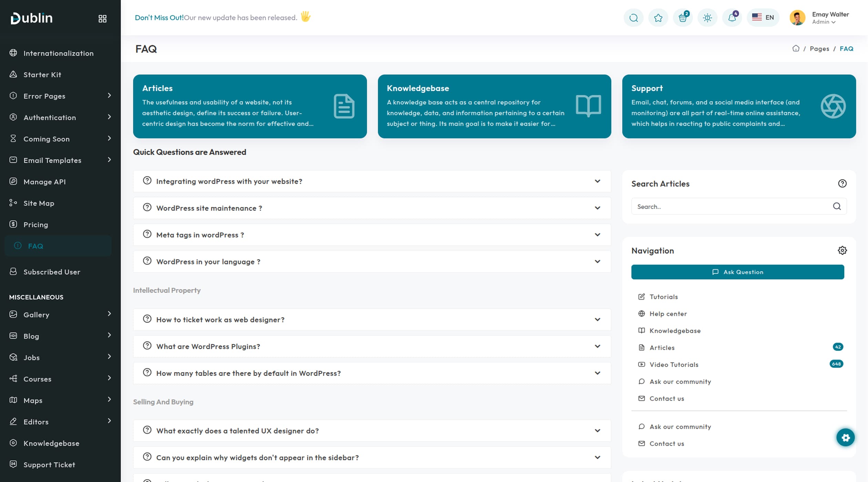Click the Pages breadcrumb link
This screenshot has height=482, width=868.
819,49
